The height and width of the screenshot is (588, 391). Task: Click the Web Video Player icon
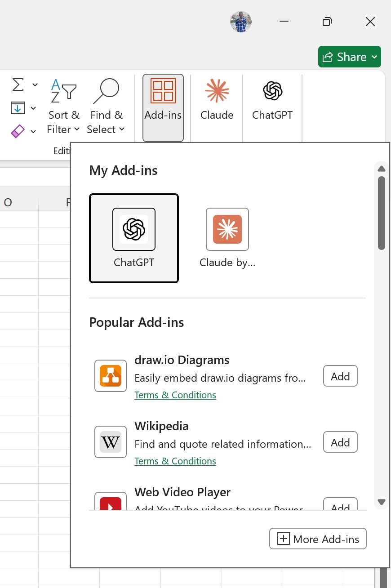(111, 501)
